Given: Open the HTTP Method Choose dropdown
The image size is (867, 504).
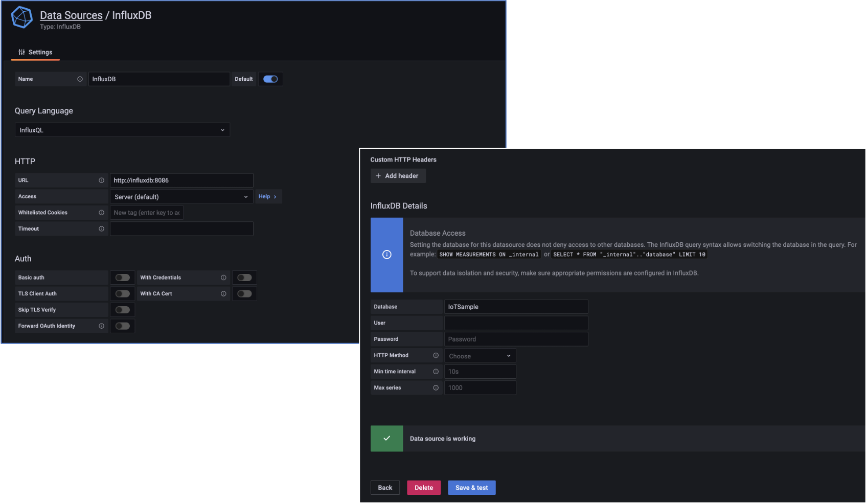Looking at the screenshot, I should [480, 356].
